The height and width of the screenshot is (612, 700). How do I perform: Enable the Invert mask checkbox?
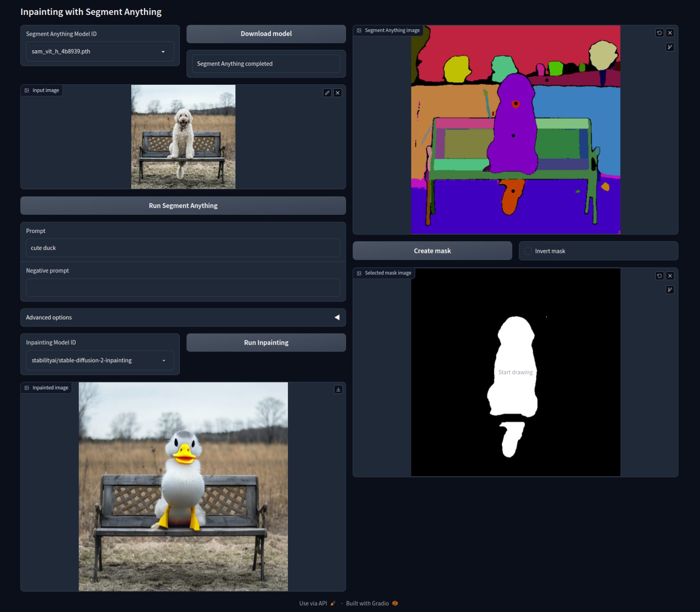tap(528, 251)
